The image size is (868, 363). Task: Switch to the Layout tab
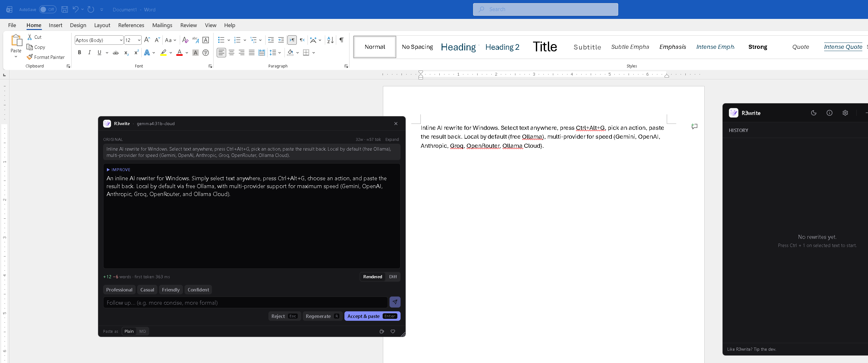(x=102, y=25)
